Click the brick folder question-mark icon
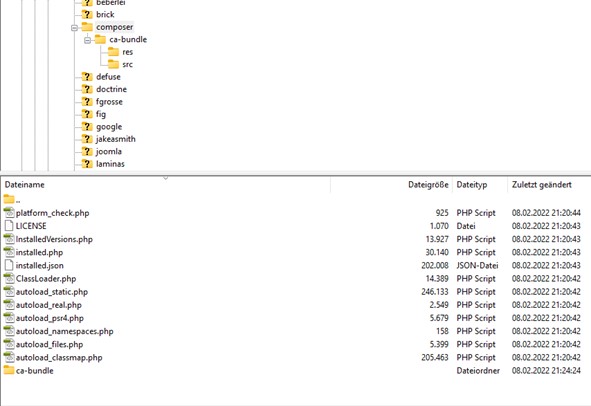 87,14
